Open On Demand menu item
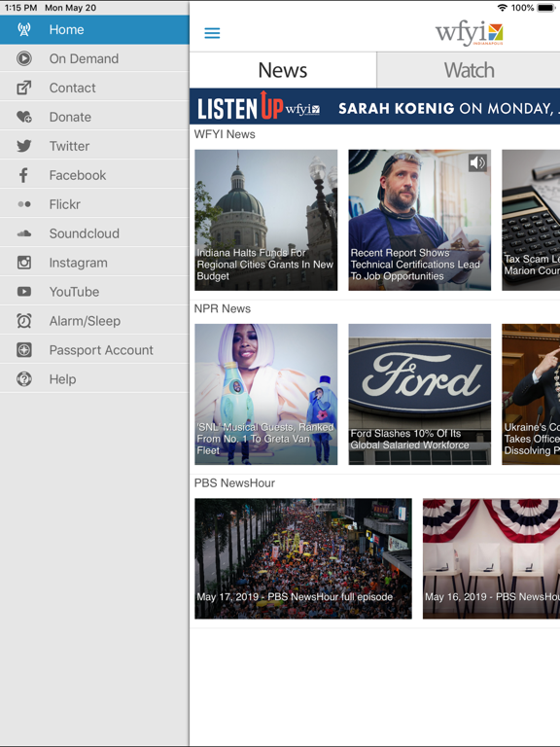 (94, 58)
